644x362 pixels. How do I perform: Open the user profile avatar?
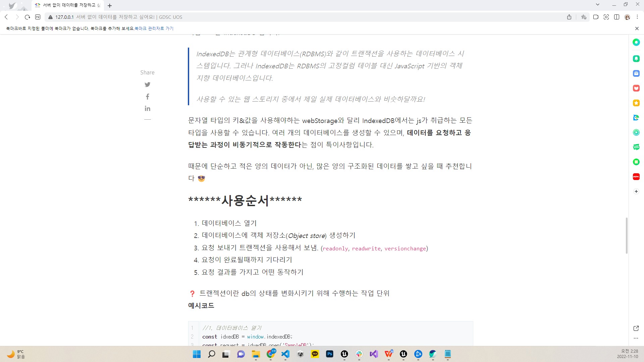[x=627, y=17]
